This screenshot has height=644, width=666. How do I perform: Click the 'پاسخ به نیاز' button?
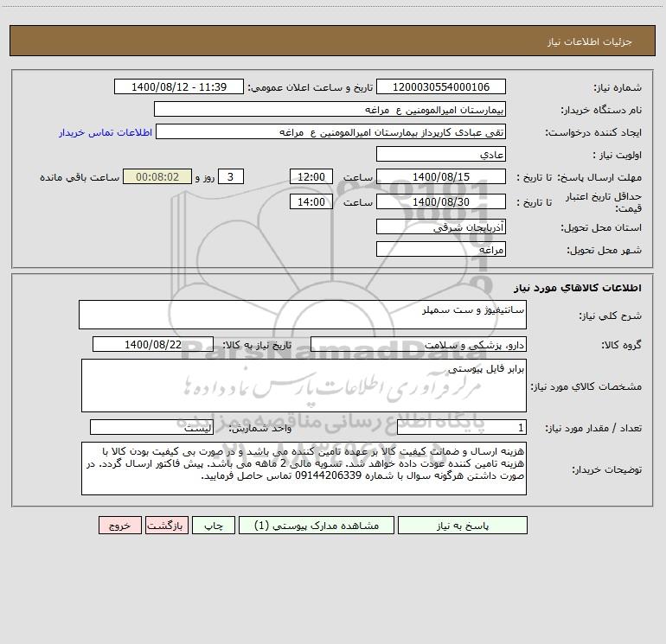pyautogui.click(x=462, y=526)
